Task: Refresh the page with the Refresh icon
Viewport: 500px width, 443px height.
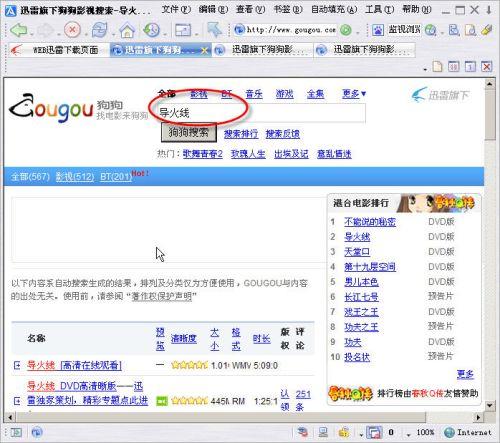Action: click(x=100, y=30)
